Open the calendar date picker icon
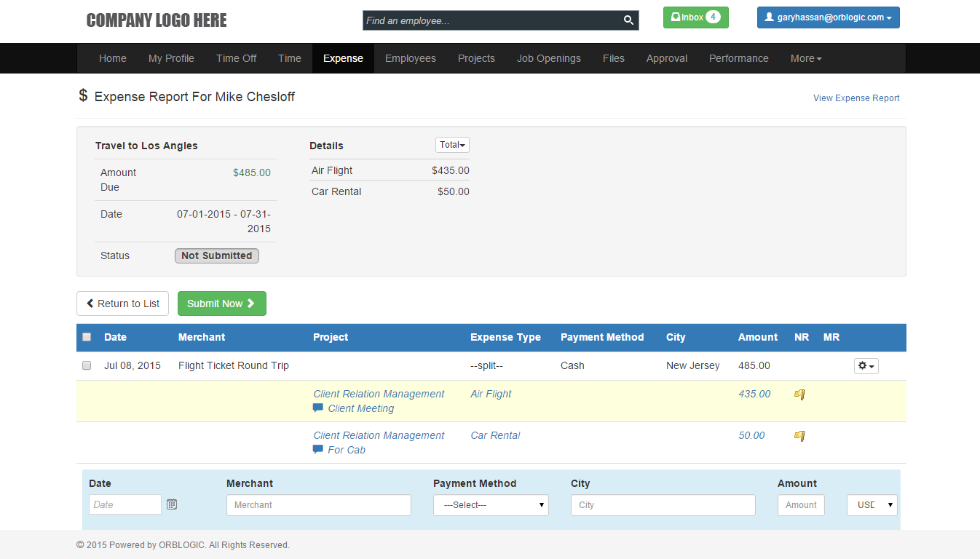The image size is (980, 559). coord(172,504)
